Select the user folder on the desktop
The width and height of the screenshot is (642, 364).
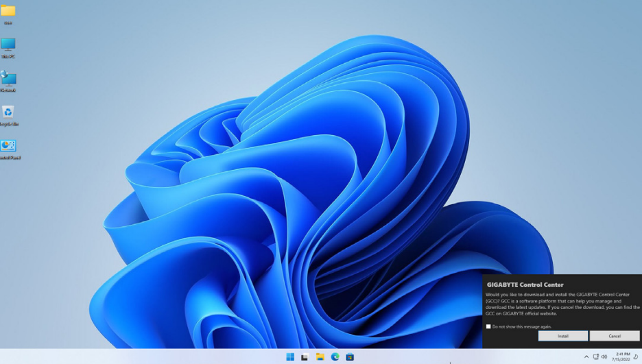pyautogui.click(x=8, y=12)
